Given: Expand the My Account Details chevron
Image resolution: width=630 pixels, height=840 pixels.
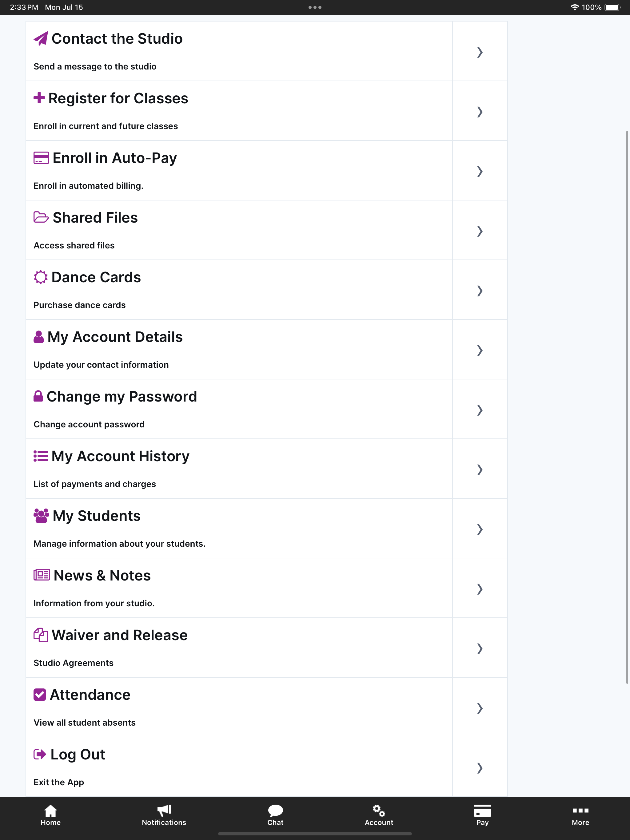Looking at the screenshot, I should (x=480, y=350).
